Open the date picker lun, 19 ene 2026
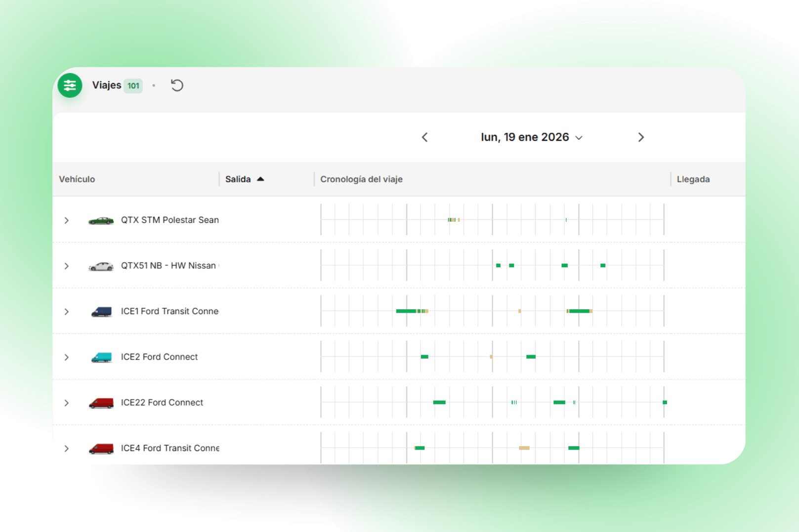The image size is (799, 532). pos(531,137)
